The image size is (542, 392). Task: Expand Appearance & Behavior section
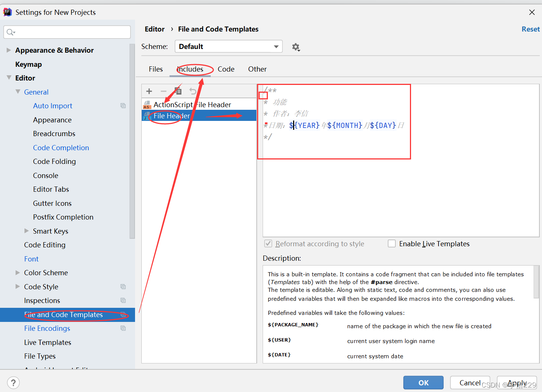[x=9, y=50]
